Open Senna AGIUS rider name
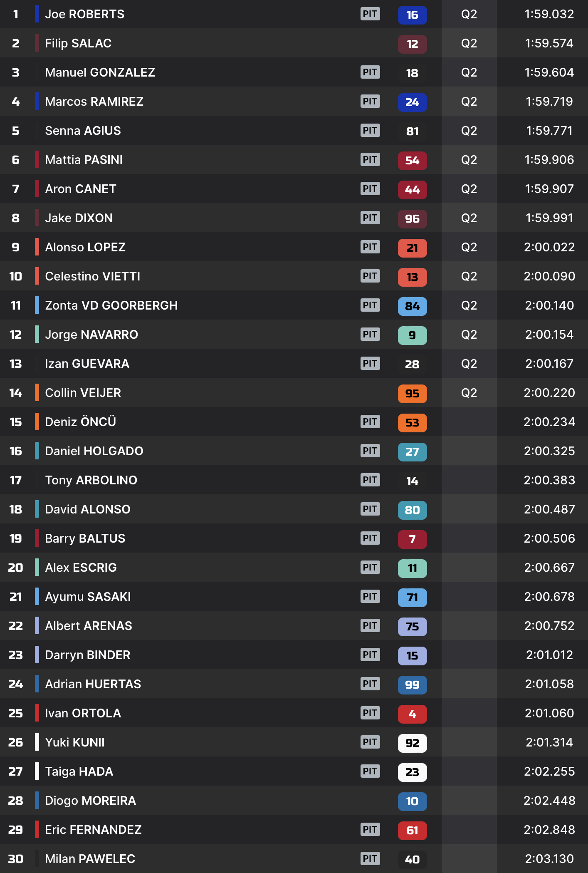 click(x=83, y=131)
